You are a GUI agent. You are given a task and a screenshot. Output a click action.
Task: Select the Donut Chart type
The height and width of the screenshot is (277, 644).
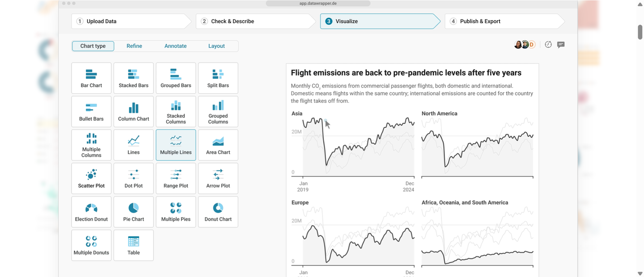click(x=218, y=212)
